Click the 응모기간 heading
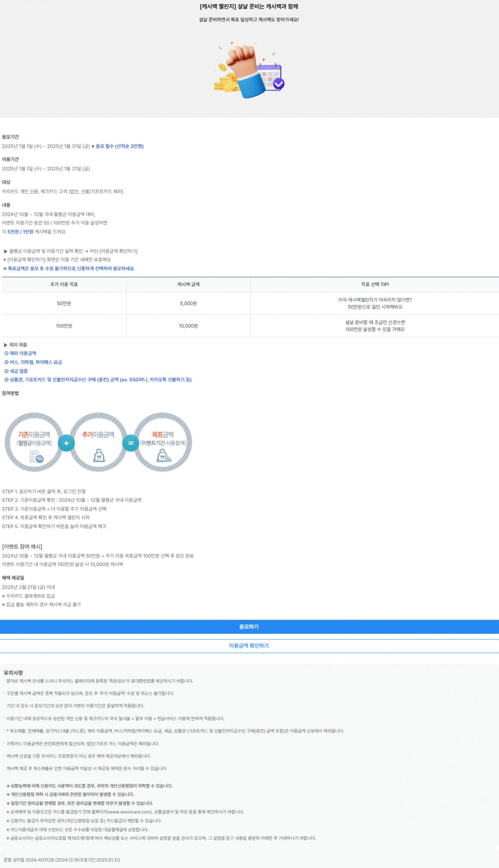This screenshot has height=868, width=499. [x=10, y=137]
